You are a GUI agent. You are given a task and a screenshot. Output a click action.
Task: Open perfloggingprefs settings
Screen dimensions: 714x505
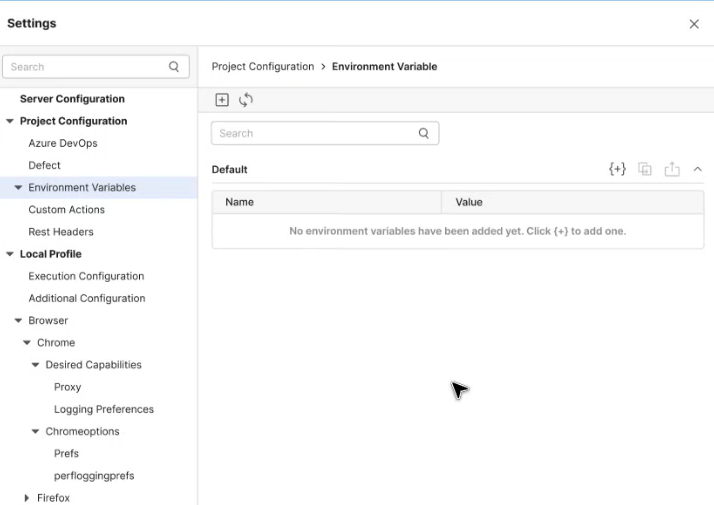pos(94,476)
